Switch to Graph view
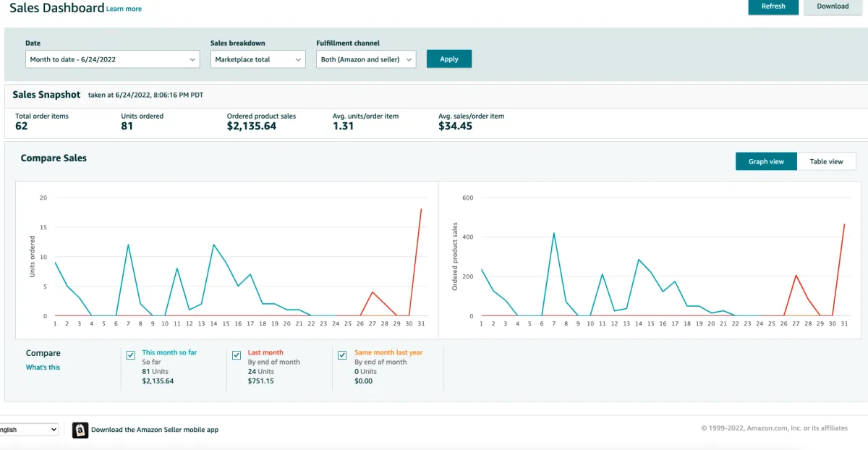The image size is (868, 450). tap(767, 161)
